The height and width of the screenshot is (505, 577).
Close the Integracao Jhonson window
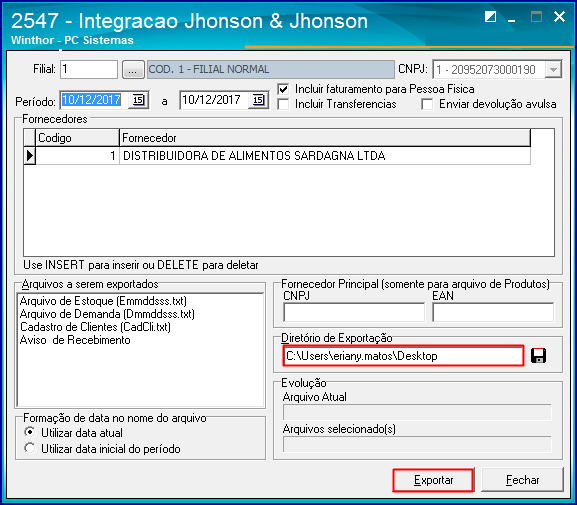(560, 17)
